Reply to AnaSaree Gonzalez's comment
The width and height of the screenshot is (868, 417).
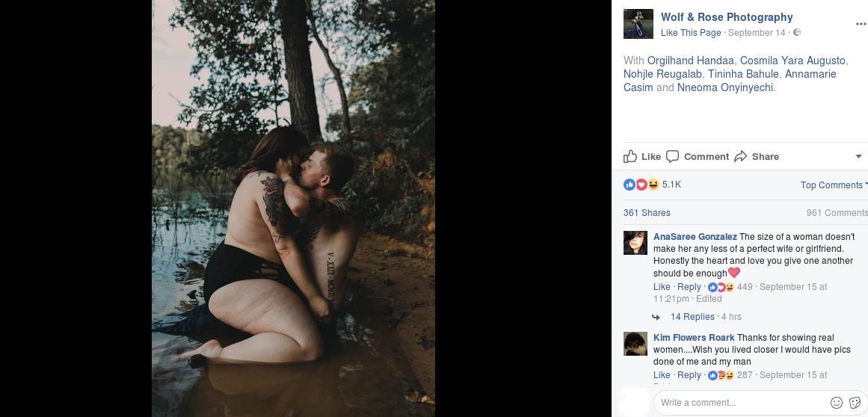[x=689, y=287]
